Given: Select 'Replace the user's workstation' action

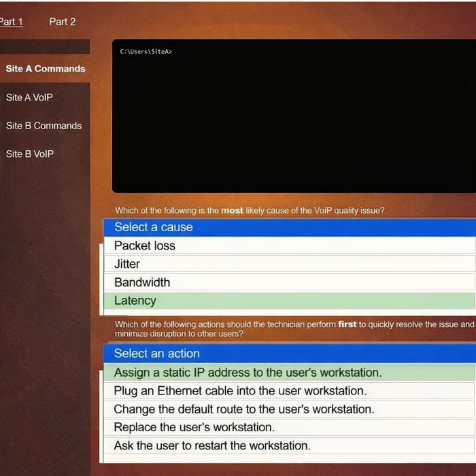Looking at the screenshot, I should (x=194, y=428).
